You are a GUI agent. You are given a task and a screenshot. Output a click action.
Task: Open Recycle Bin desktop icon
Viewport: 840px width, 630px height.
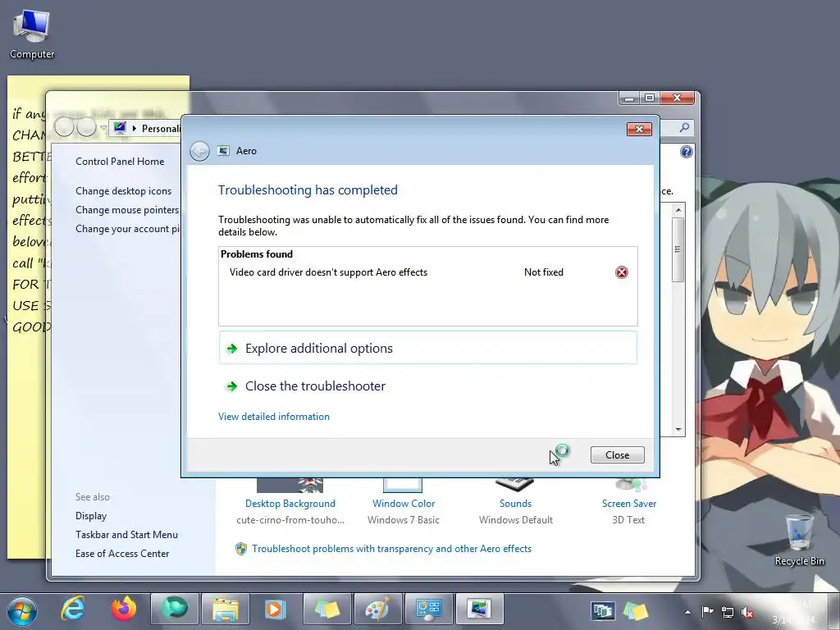[799, 540]
